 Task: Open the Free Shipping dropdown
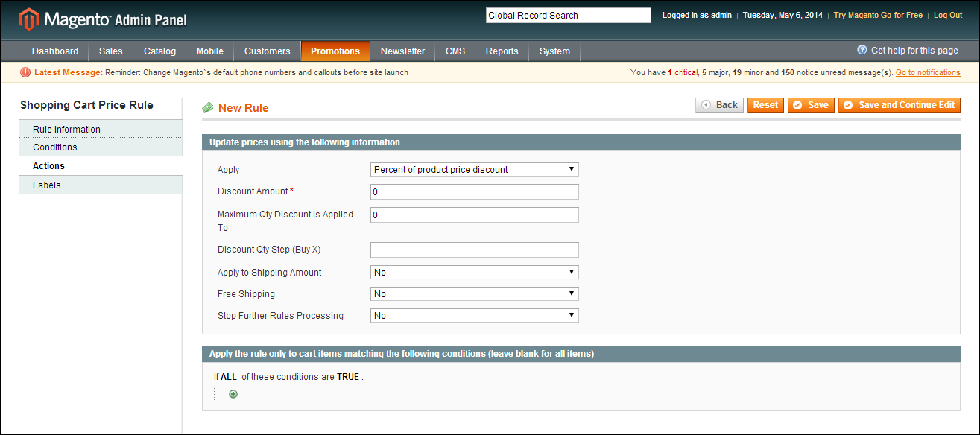(x=475, y=294)
